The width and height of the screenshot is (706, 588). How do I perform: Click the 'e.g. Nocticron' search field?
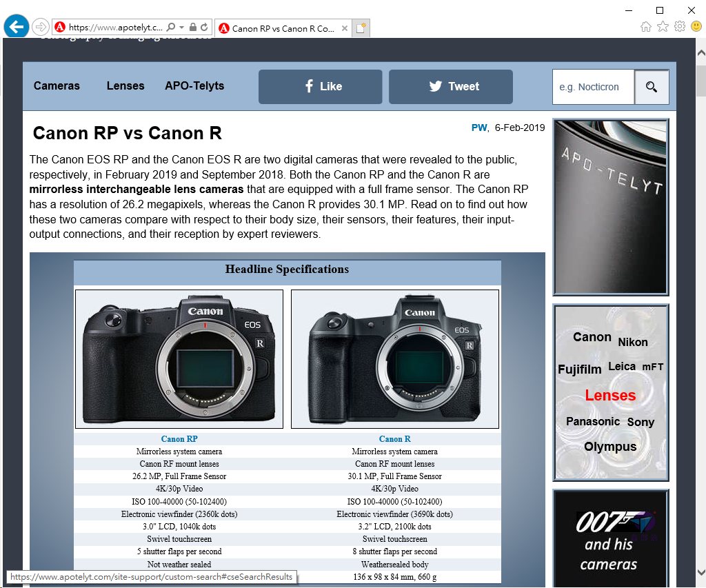(x=594, y=87)
